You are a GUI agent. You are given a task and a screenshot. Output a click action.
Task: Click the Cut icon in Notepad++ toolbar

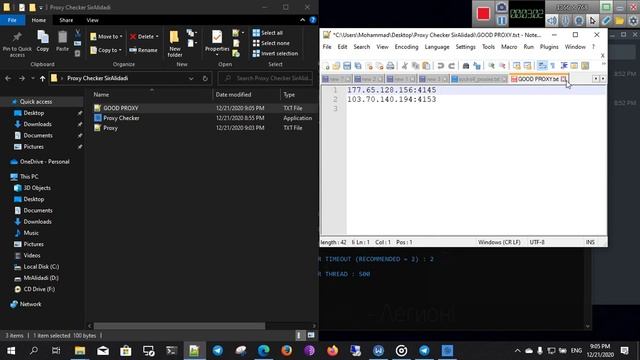405,66
